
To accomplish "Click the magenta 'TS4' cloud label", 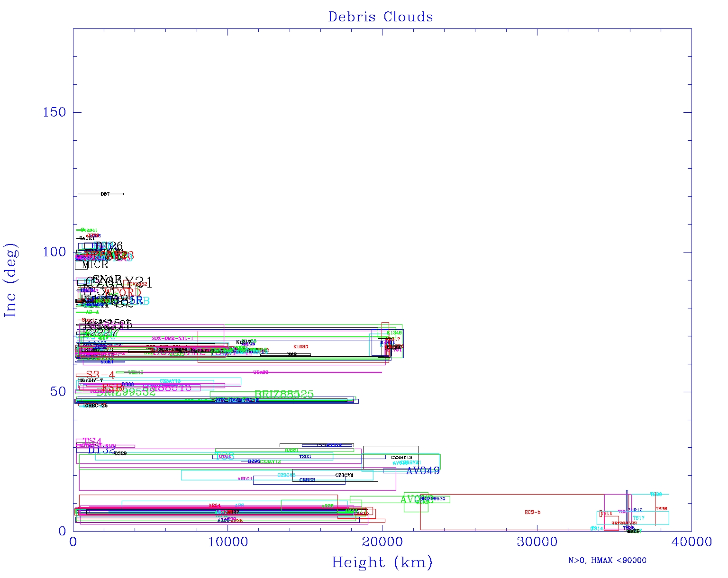I will 92,442.
